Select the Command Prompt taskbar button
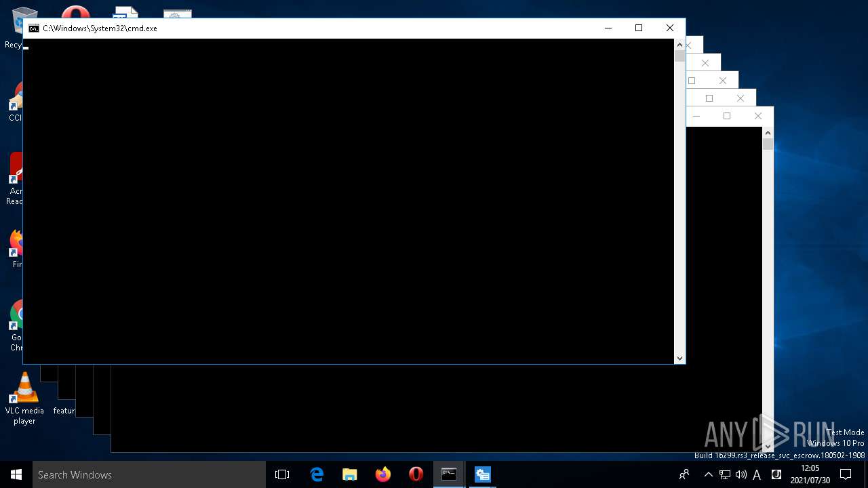Viewport: 868px width, 488px height. pos(449,474)
